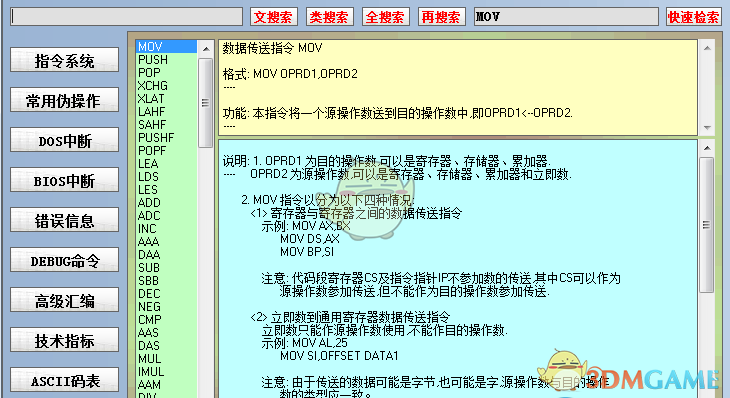Screen dimensions: 730x398
Task: Select XCHG in the instruction list
Action: click(x=166, y=86)
